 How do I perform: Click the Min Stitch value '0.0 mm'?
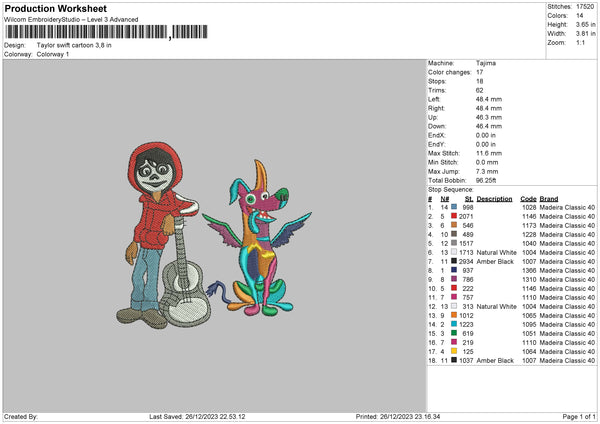487,162
